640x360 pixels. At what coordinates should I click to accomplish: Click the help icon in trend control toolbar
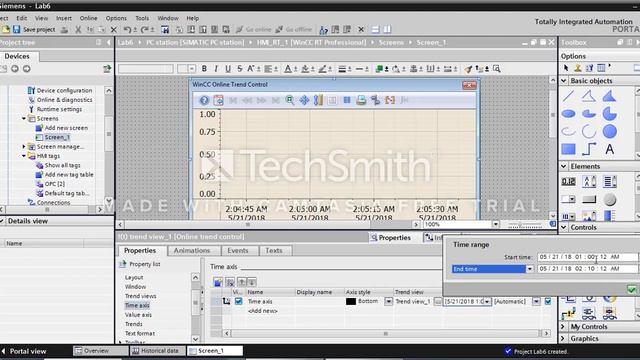point(204,100)
